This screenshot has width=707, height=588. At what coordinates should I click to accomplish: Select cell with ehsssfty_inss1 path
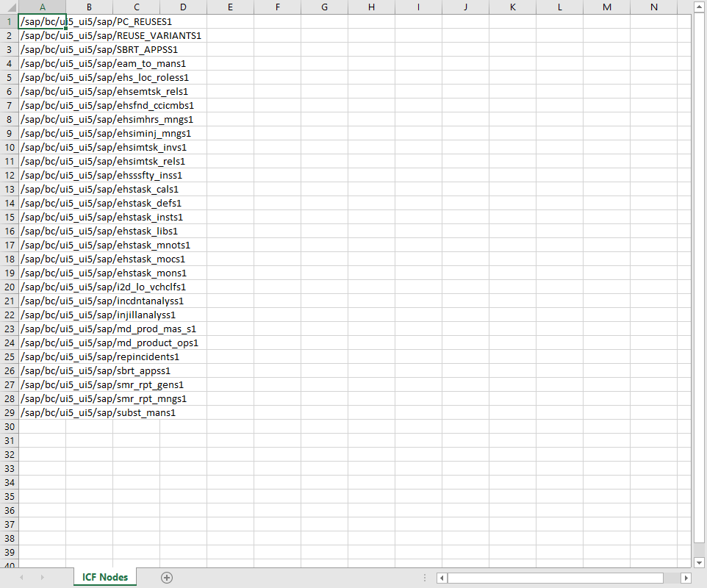point(43,176)
